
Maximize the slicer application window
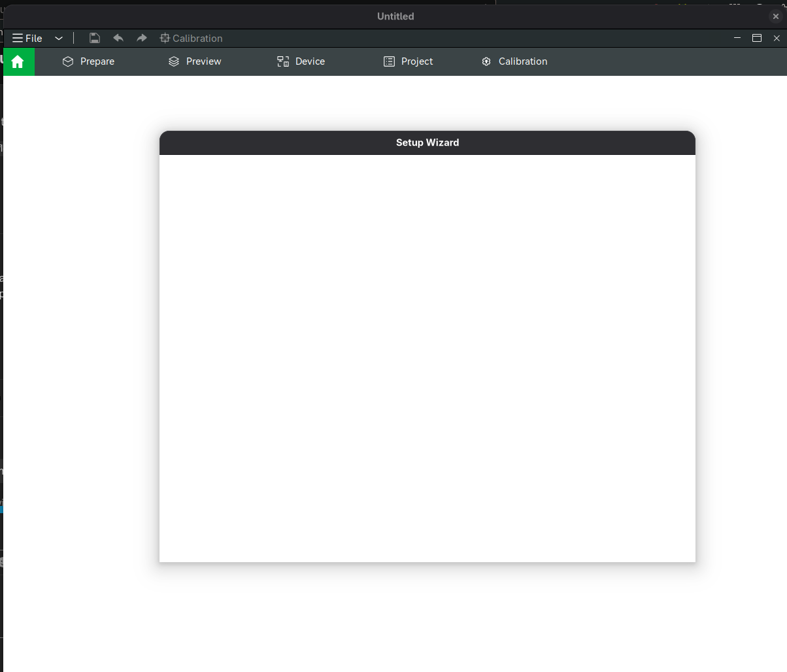[x=757, y=38]
